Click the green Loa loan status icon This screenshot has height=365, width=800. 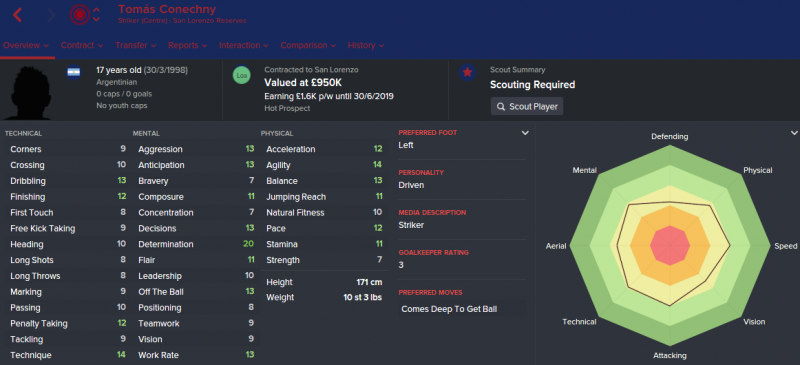point(242,76)
